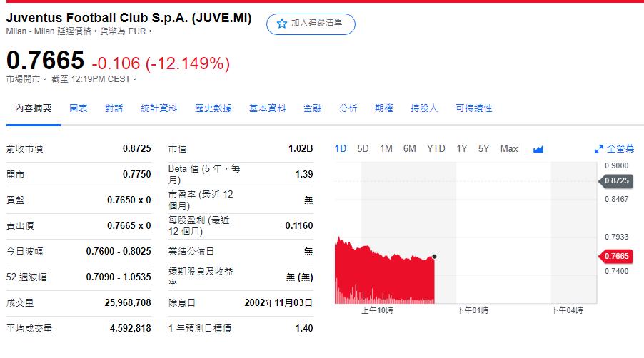The image size is (644, 358).
Task: Add JUVE.MI to watchlist 加入追蹤清單
Action: pyautogui.click(x=311, y=24)
